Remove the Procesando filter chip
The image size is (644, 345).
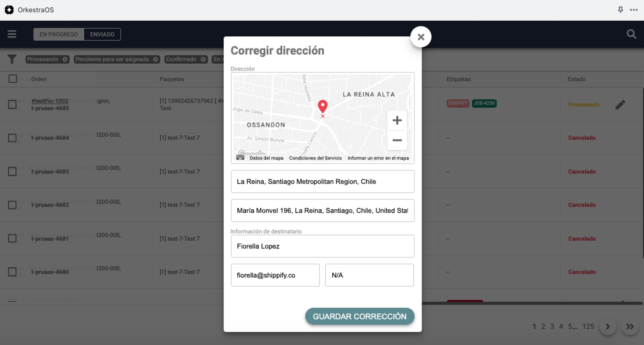pyautogui.click(x=65, y=59)
